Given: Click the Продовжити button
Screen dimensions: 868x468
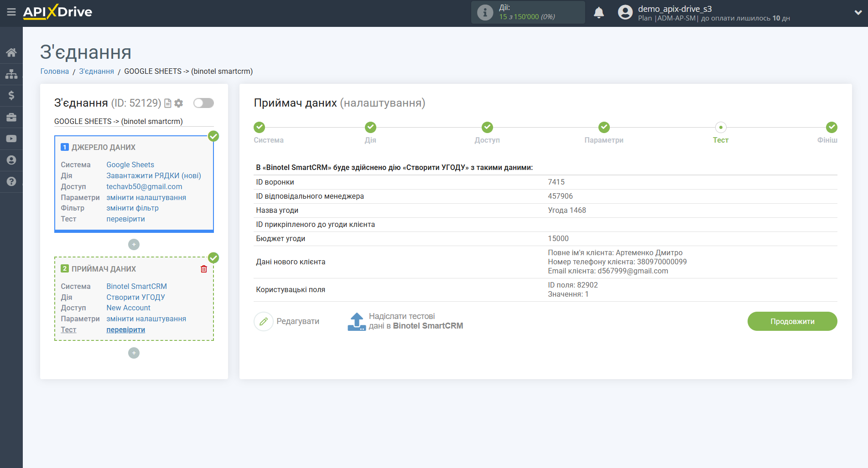Looking at the screenshot, I should (792, 321).
